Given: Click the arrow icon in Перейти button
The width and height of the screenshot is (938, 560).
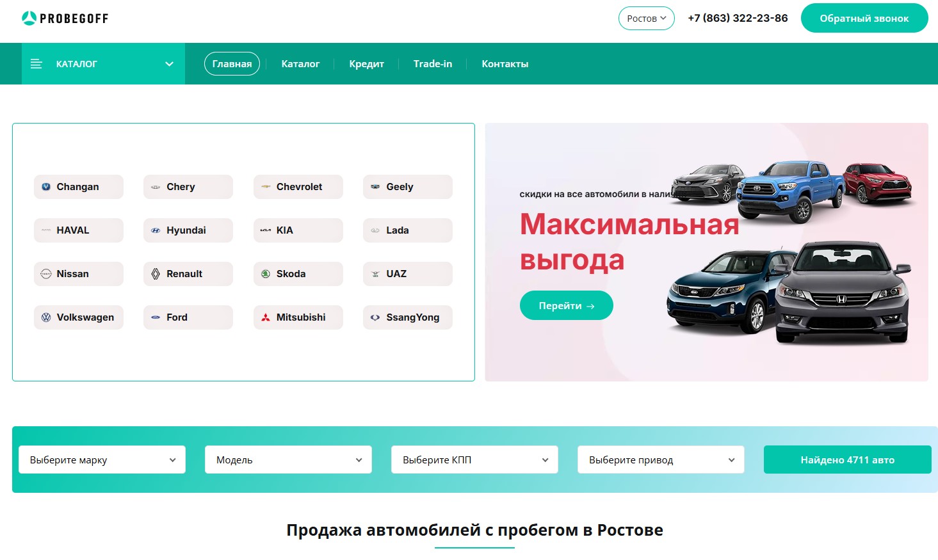Looking at the screenshot, I should [x=590, y=307].
